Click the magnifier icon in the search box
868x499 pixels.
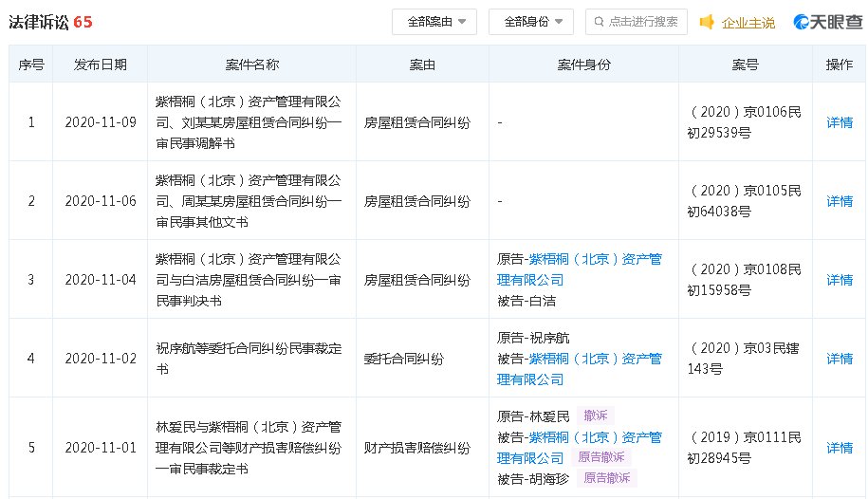[599, 22]
